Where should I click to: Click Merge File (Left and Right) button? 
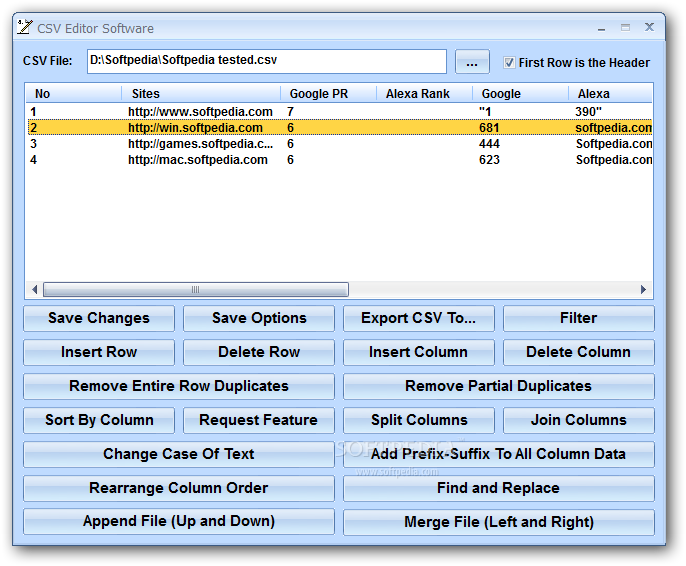pyautogui.click(x=499, y=522)
